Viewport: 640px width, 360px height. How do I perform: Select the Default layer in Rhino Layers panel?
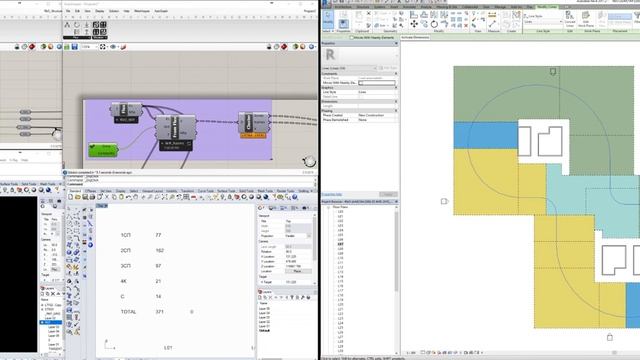tap(264, 330)
